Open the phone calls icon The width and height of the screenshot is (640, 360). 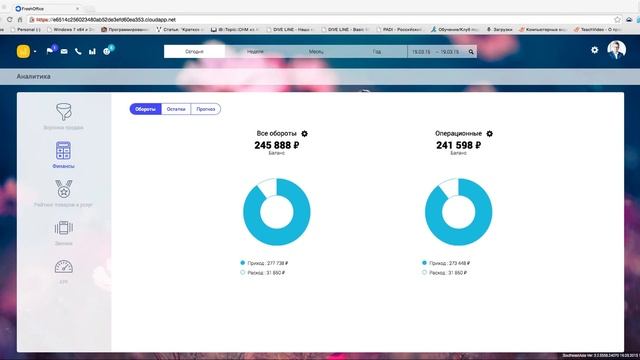pos(78,51)
